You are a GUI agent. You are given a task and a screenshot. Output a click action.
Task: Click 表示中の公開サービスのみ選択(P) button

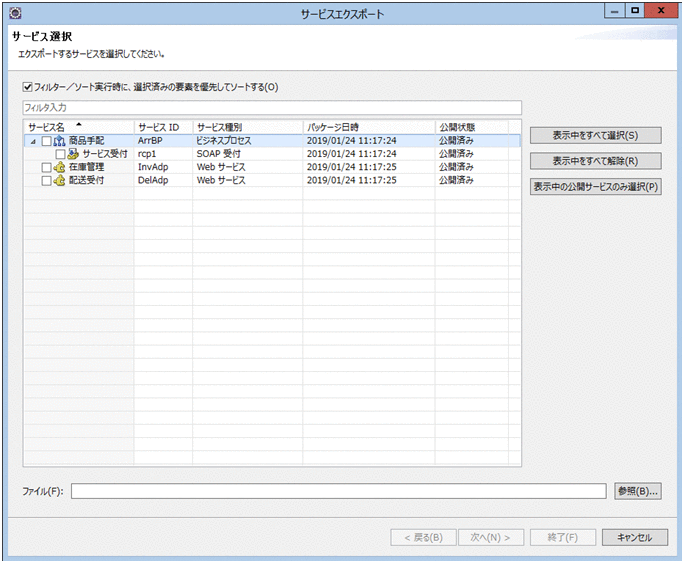click(x=595, y=187)
